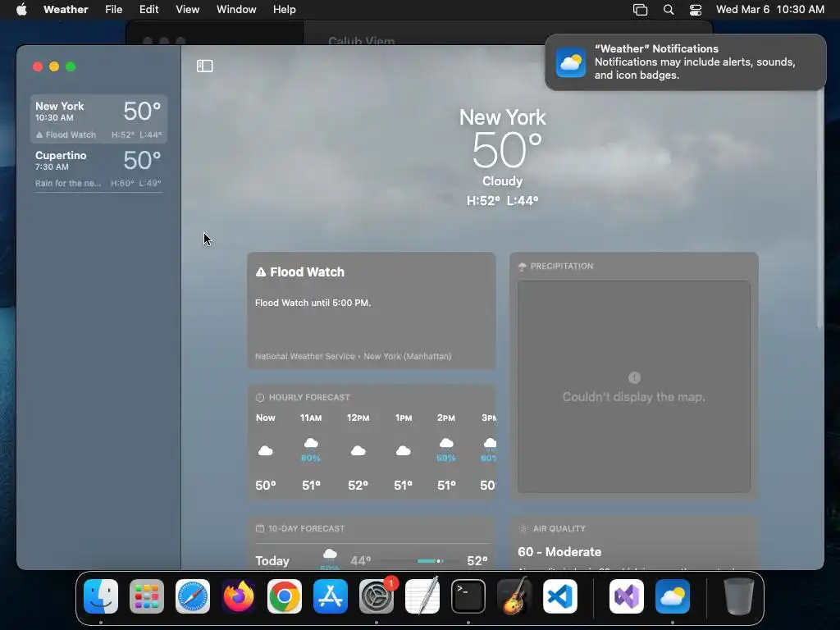Open the Help menu

tap(284, 9)
